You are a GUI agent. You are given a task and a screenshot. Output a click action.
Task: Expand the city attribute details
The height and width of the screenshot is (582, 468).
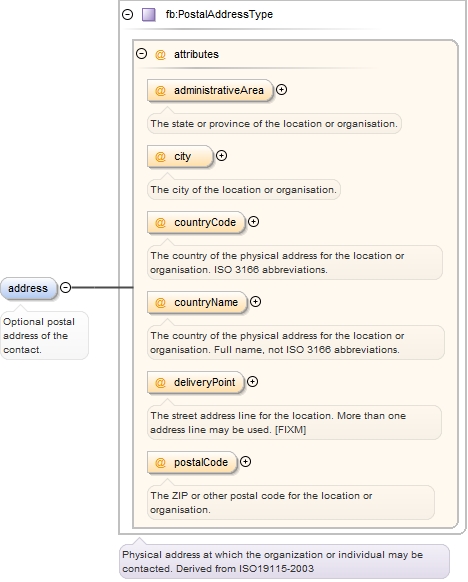222,156
